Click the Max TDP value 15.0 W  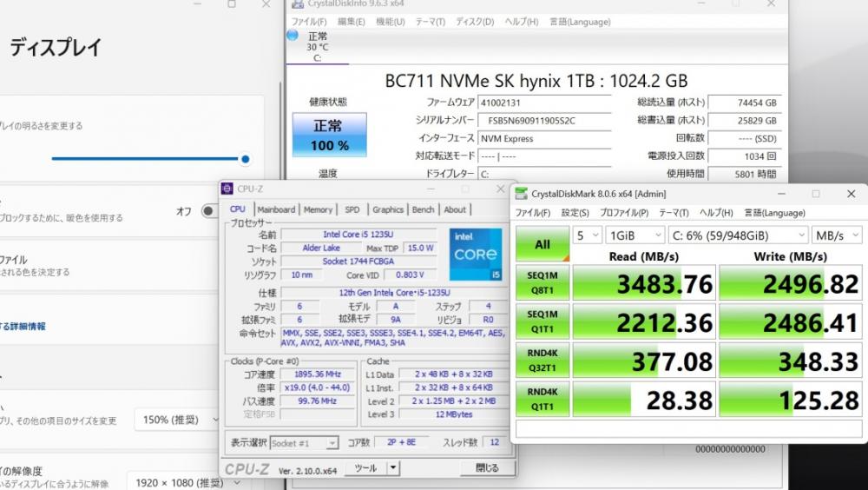[x=420, y=248]
